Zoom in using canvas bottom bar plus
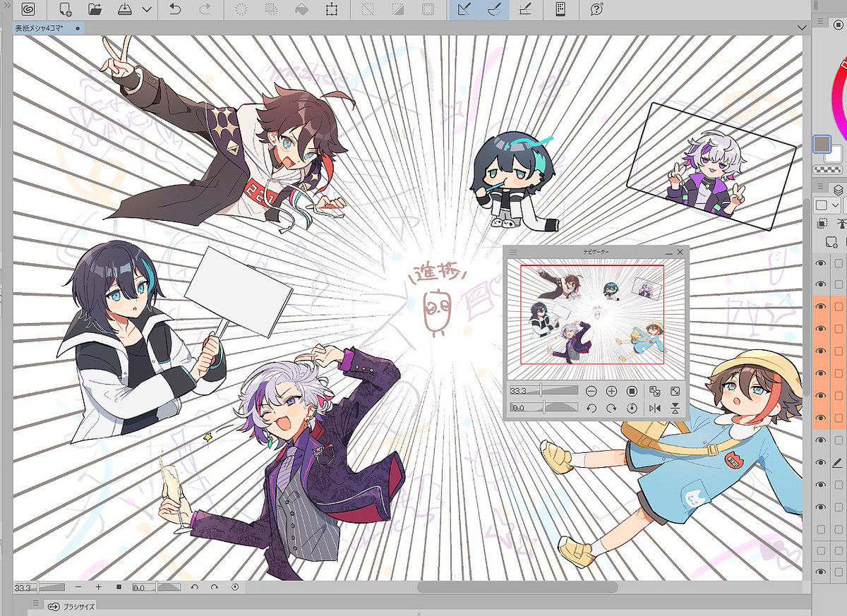Image resolution: width=847 pixels, height=616 pixels. 98,587
